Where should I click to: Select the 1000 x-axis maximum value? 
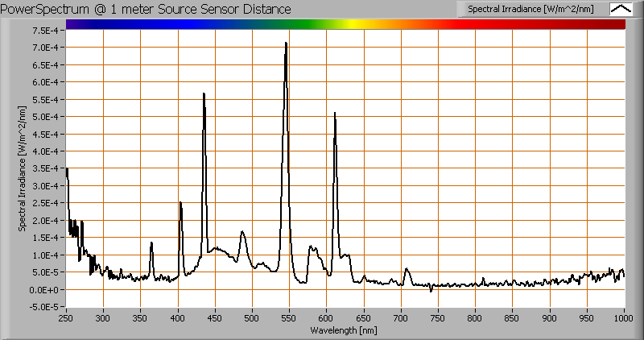625,317
